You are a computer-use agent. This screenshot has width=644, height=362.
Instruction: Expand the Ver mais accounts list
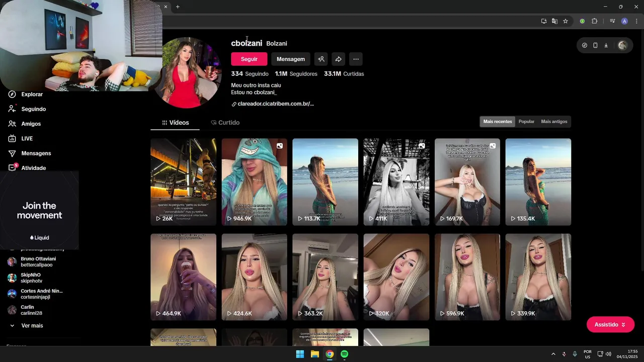(x=32, y=326)
